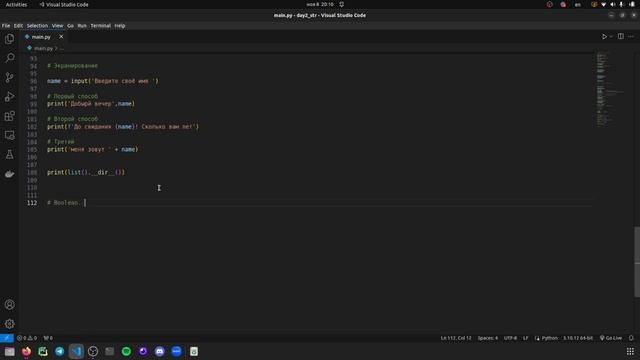
Task: Open the Help menu
Action: 120,26
